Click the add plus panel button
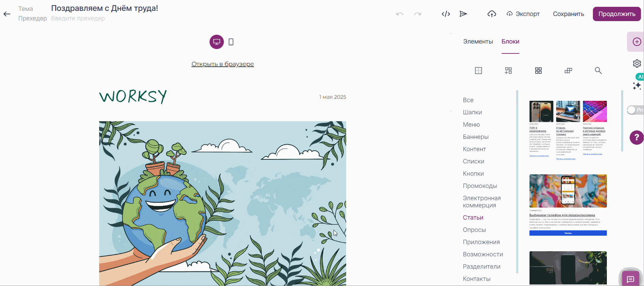 tap(636, 42)
